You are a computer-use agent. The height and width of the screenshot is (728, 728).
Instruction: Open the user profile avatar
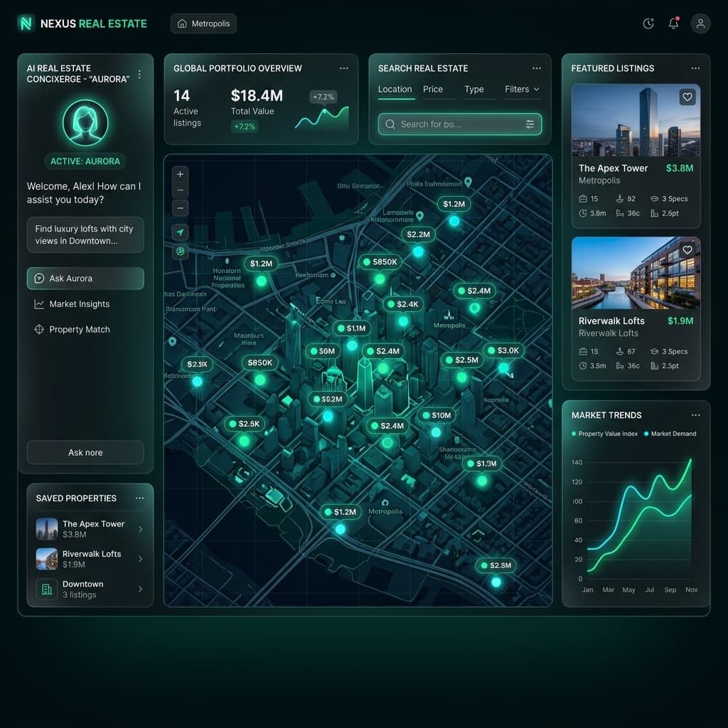[700, 23]
